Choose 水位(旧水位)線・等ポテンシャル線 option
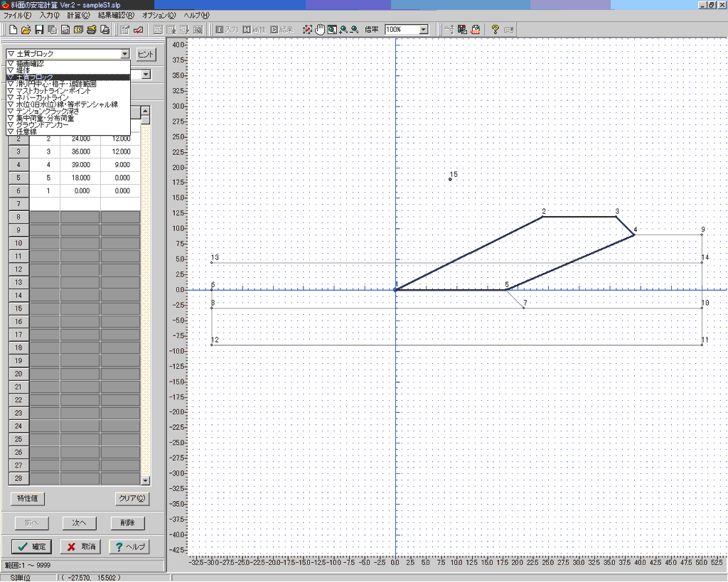 [68, 104]
